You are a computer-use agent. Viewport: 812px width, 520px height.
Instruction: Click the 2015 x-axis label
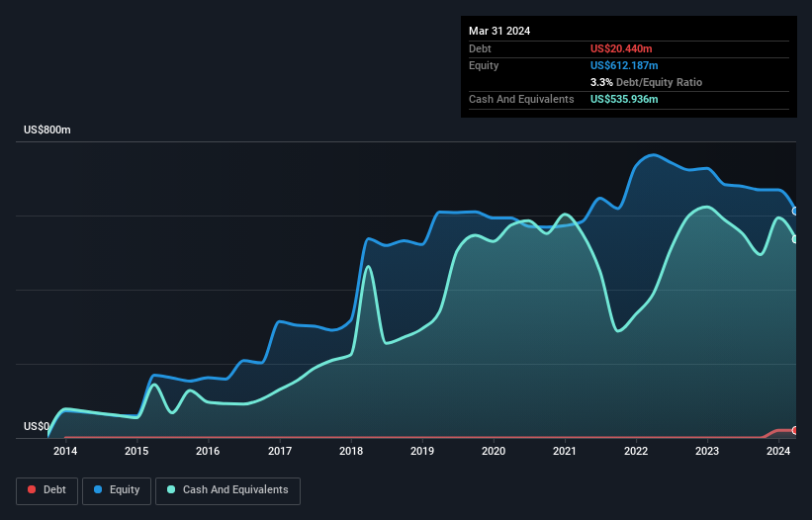(x=136, y=451)
